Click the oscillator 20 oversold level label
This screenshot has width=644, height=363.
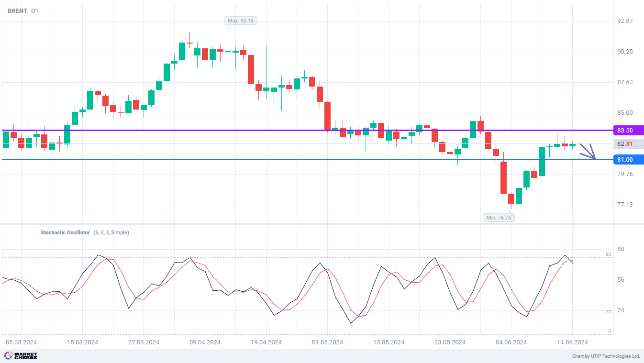tap(609, 312)
